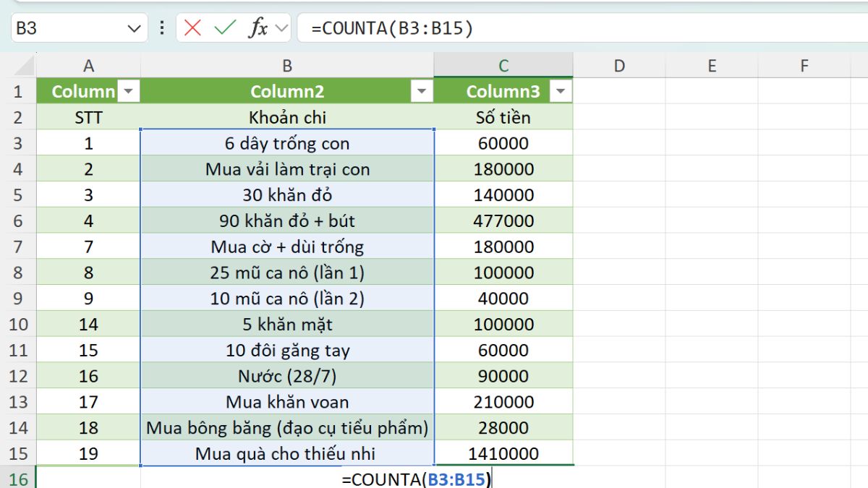The width and height of the screenshot is (868, 488).
Task: Select column A header
Action: click(88, 66)
